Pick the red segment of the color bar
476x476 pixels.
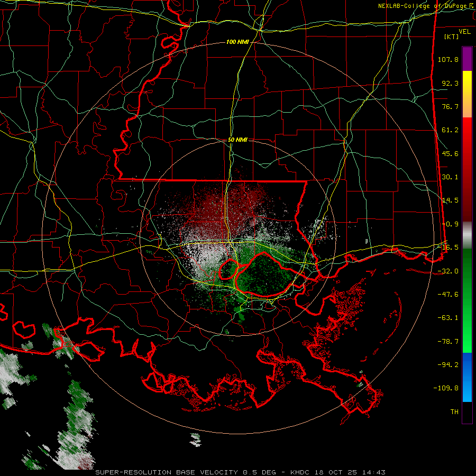[467, 169]
